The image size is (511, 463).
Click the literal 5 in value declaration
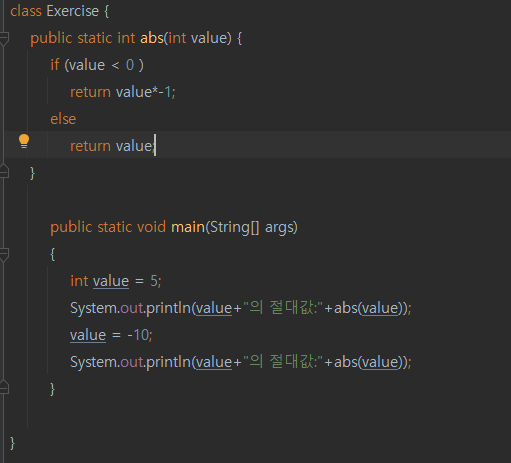tap(154, 281)
